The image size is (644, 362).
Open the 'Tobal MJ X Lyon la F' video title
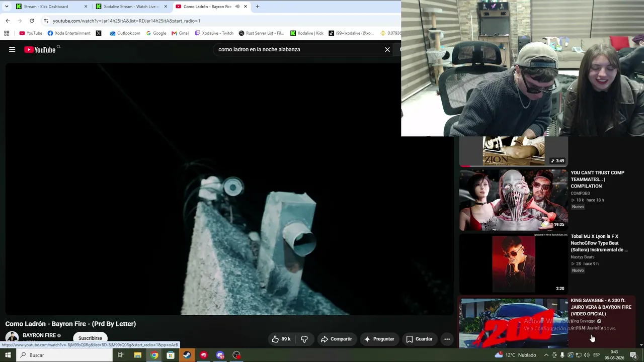coord(599,243)
